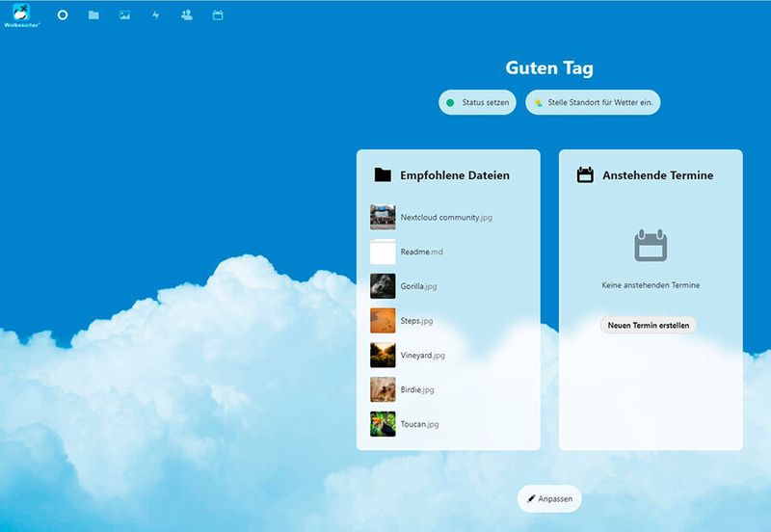Open Nextcloud community.jpg file
The height and width of the screenshot is (532, 771).
448,217
